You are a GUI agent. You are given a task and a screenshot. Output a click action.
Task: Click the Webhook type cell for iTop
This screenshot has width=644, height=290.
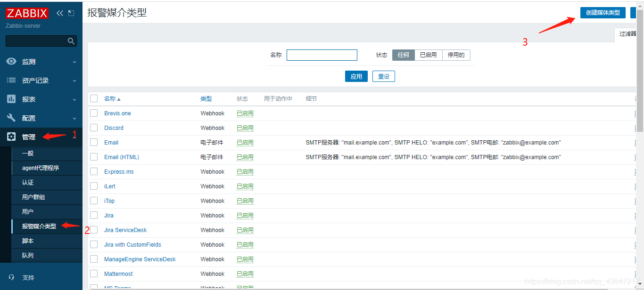point(213,201)
